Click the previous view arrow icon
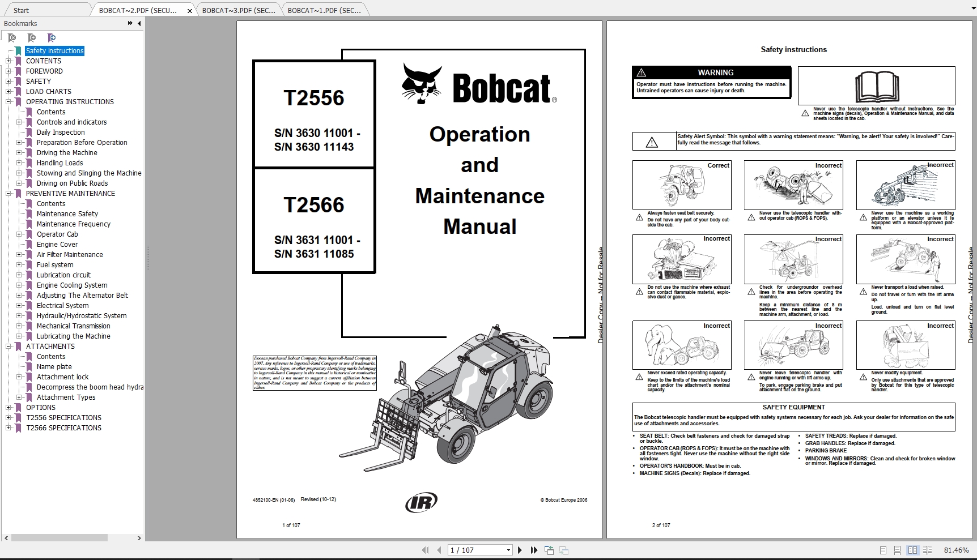977x560 pixels. point(549,549)
